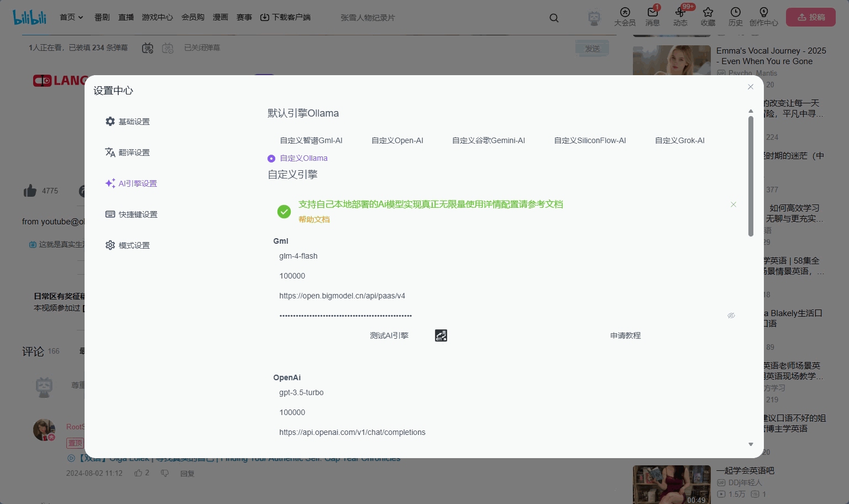Select 自定义智谱Gml-AI engine option
This screenshot has height=504, width=849.
tap(311, 140)
